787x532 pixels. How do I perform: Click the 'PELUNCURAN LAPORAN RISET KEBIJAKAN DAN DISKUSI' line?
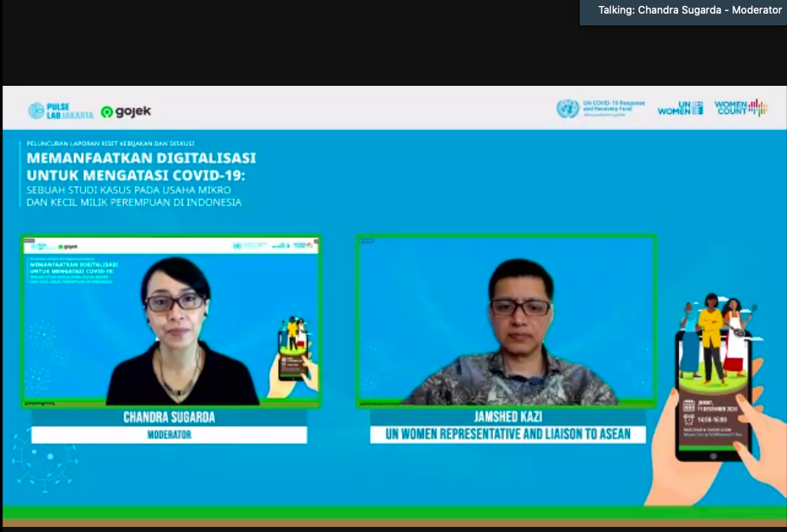[110, 144]
